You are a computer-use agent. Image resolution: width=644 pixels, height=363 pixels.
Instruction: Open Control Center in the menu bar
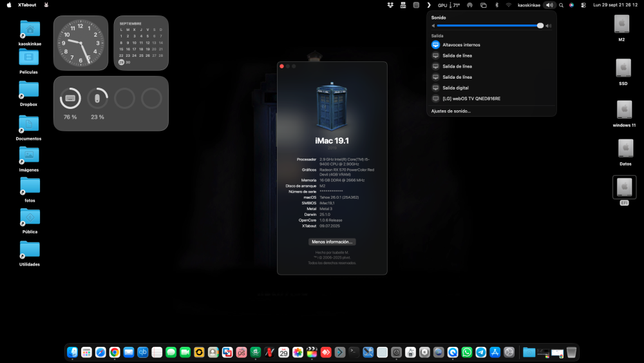coord(583,5)
